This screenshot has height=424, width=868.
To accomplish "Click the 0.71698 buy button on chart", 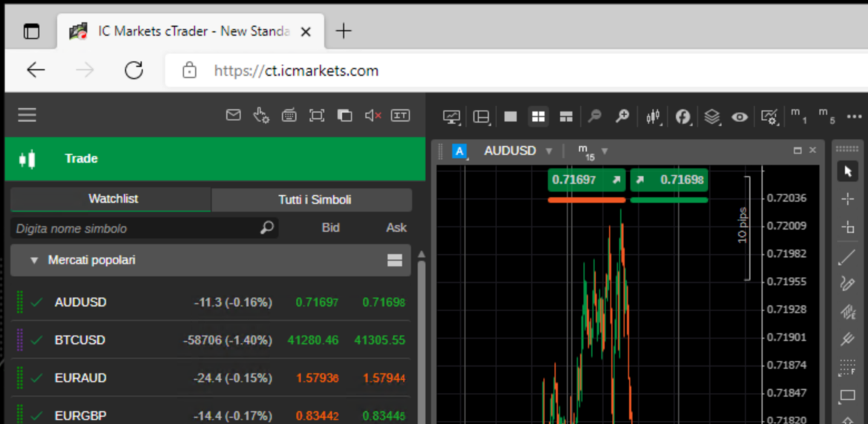I will point(668,180).
